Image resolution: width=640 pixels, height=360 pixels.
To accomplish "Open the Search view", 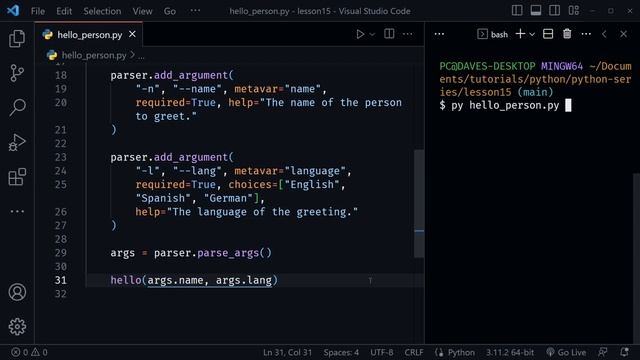I will (17, 107).
